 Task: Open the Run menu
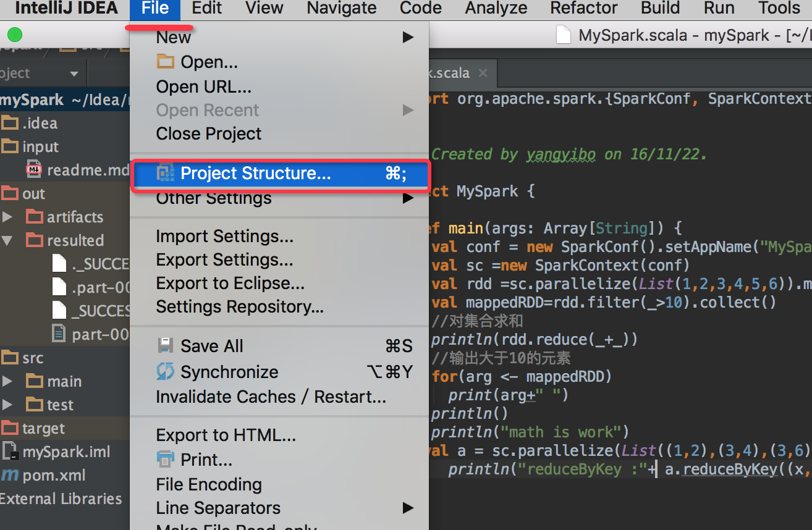coord(719,9)
